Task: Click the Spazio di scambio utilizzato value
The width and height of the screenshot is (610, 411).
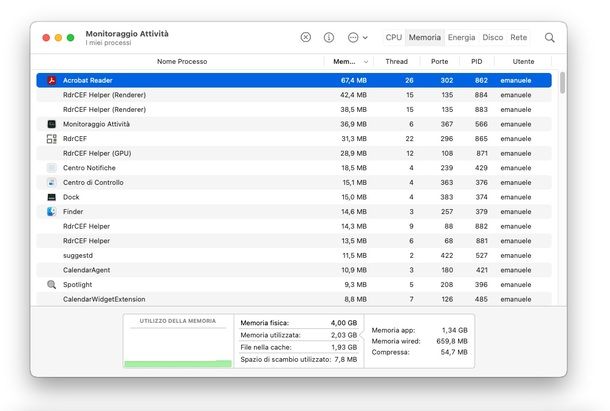Action: 345,359
